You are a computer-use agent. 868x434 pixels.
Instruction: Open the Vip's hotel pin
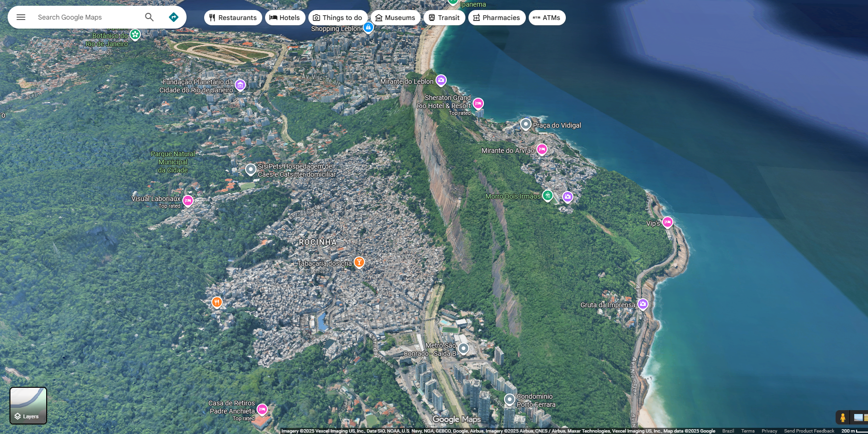point(668,222)
